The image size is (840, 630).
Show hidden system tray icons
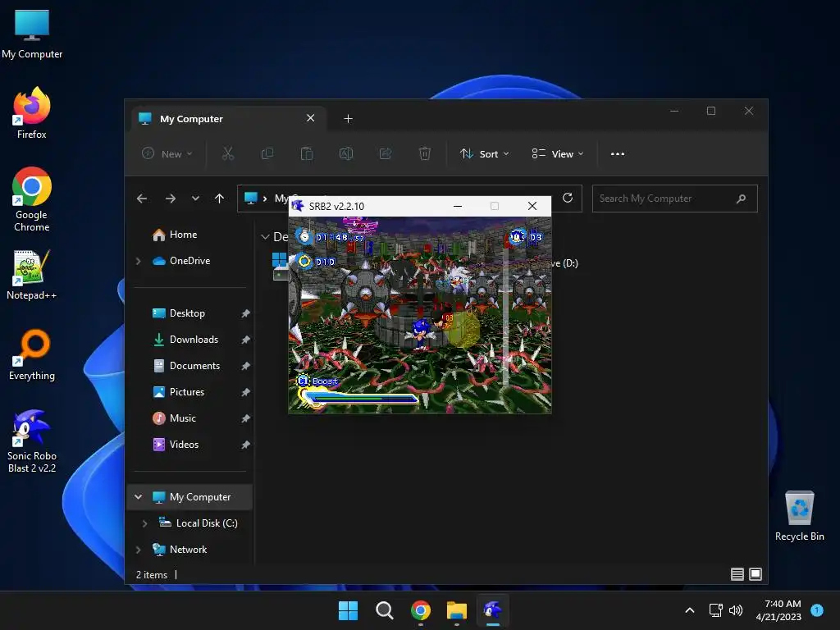tap(690, 610)
